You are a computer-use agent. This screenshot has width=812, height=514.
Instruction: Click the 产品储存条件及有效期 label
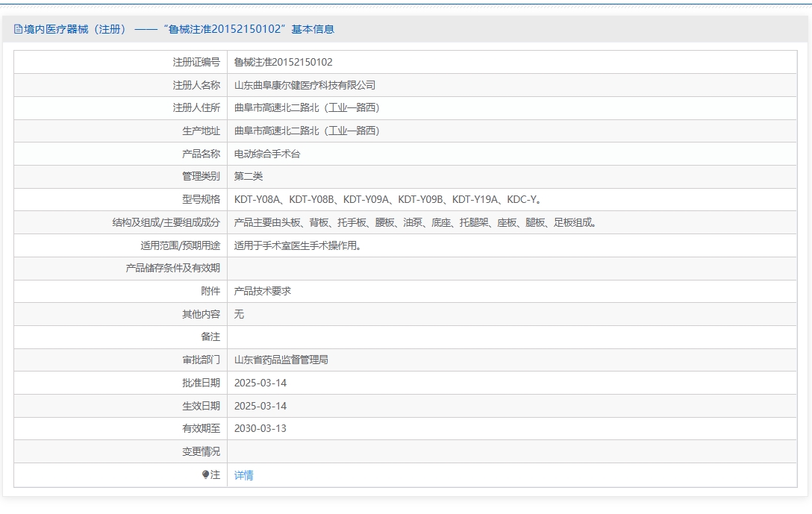point(173,268)
